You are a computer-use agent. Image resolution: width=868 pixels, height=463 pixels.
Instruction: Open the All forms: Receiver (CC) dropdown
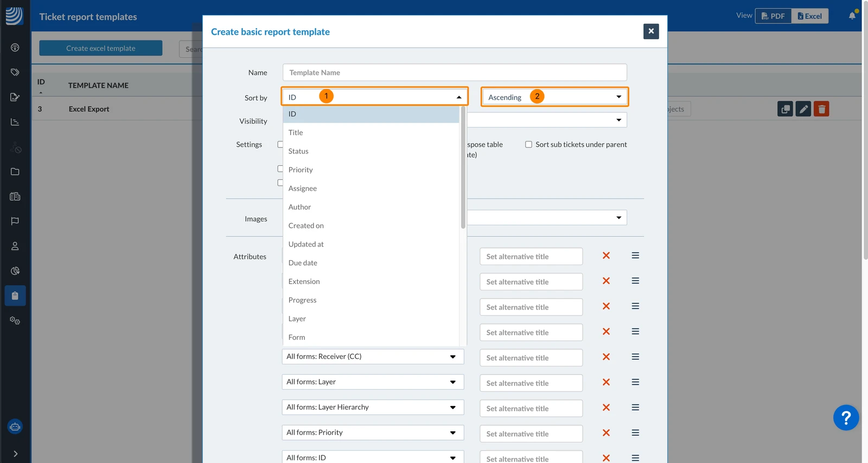click(x=373, y=356)
